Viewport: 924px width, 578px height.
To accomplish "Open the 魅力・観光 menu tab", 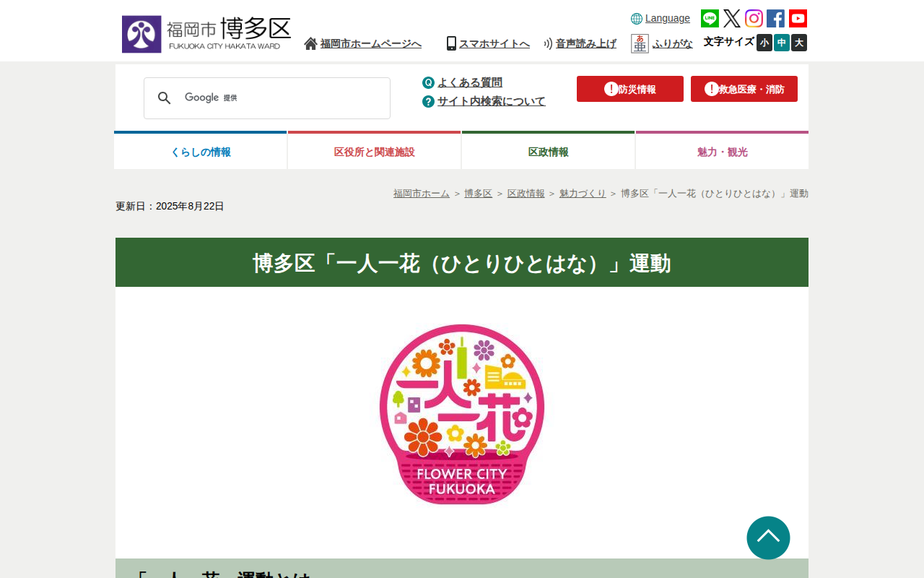I will click(x=723, y=151).
